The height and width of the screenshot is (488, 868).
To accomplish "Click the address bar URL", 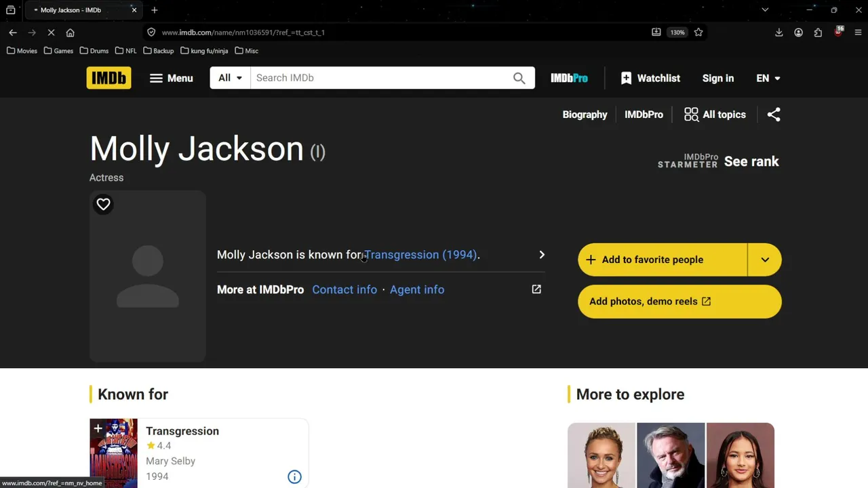I will (x=243, y=33).
